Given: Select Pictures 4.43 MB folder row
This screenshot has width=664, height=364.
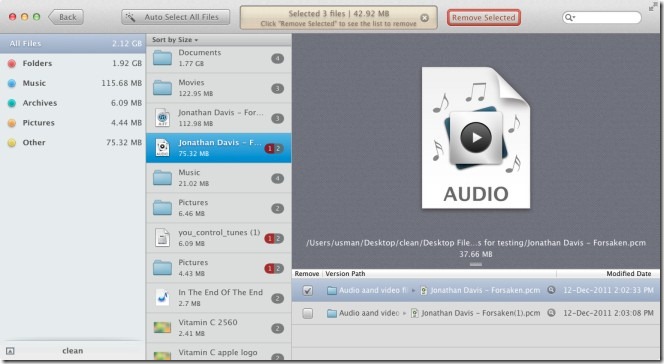Looking at the screenshot, I should pyautogui.click(x=219, y=268).
